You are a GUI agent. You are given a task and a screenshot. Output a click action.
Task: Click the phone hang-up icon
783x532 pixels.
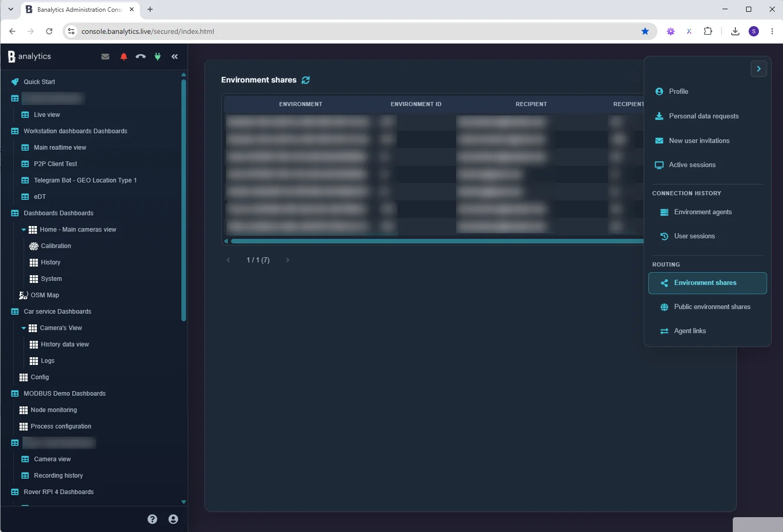[x=140, y=56]
